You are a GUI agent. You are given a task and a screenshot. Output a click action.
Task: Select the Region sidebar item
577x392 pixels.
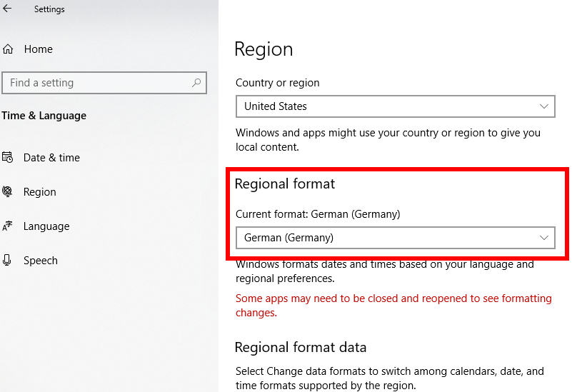click(40, 192)
